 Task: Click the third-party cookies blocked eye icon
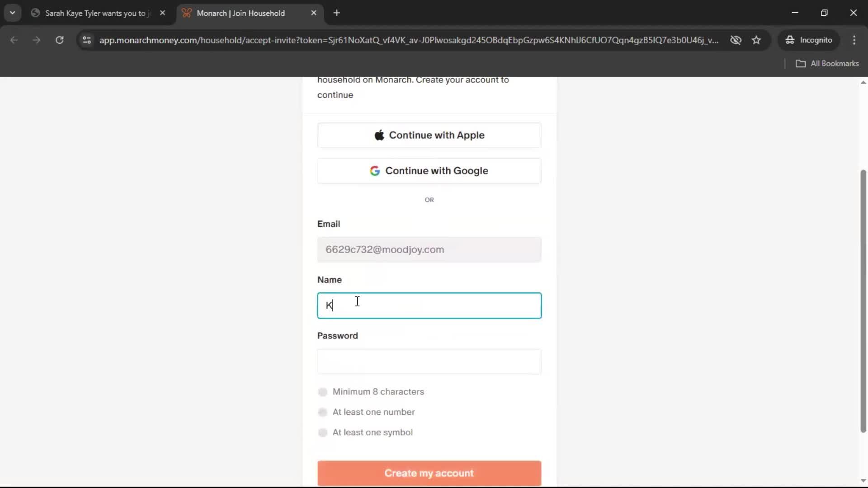pyautogui.click(x=736, y=40)
